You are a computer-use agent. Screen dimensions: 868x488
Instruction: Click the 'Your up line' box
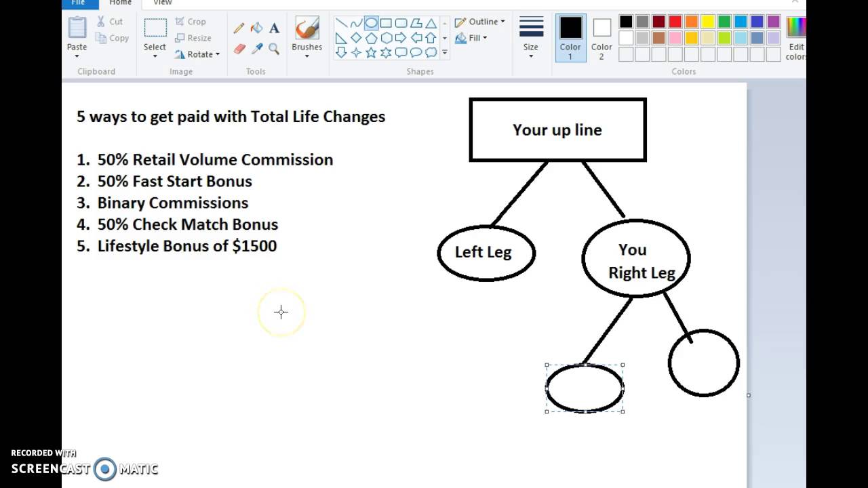(557, 130)
